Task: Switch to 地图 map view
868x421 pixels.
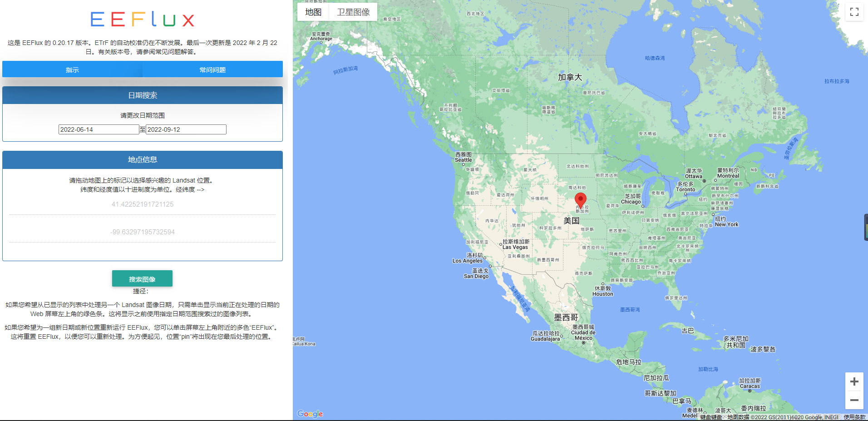Action: tap(313, 12)
